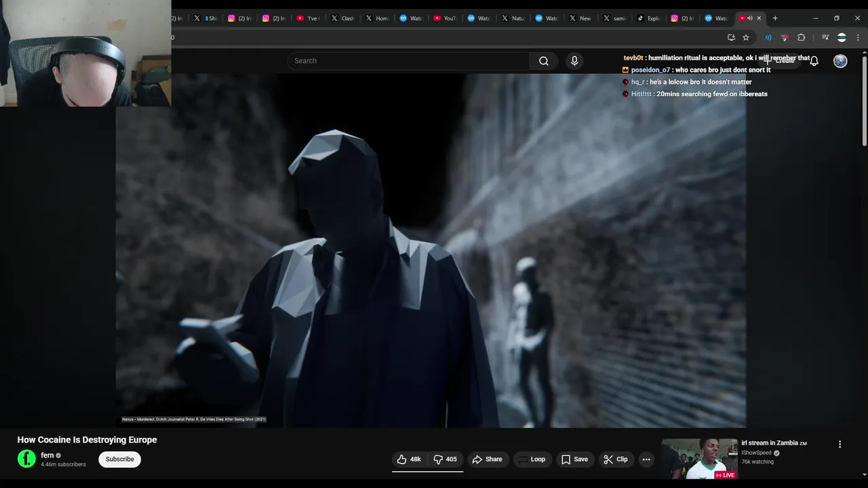This screenshot has width=868, height=488.
Task: Toggle the Loop button
Action: click(x=532, y=460)
